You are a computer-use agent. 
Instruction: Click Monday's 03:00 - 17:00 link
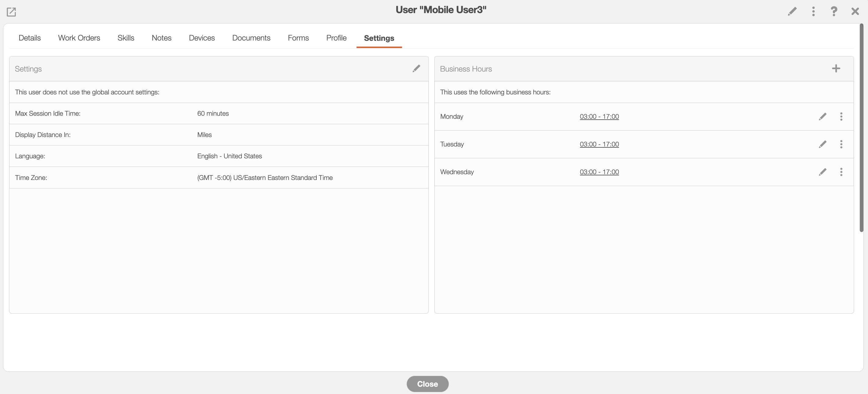[599, 117]
